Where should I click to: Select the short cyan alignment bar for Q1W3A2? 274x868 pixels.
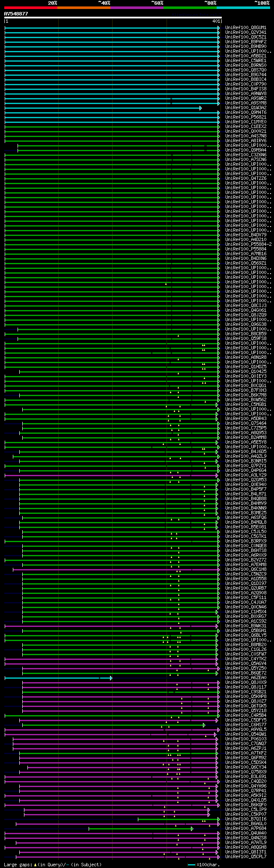pyautogui.click(x=103, y=108)
